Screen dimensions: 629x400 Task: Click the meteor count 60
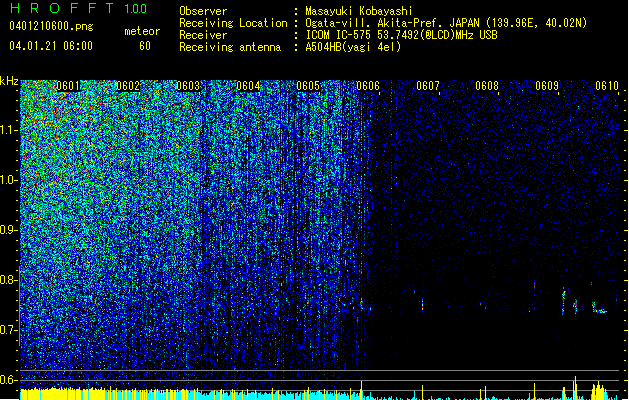pyautogui.click(x=145, y=46)
